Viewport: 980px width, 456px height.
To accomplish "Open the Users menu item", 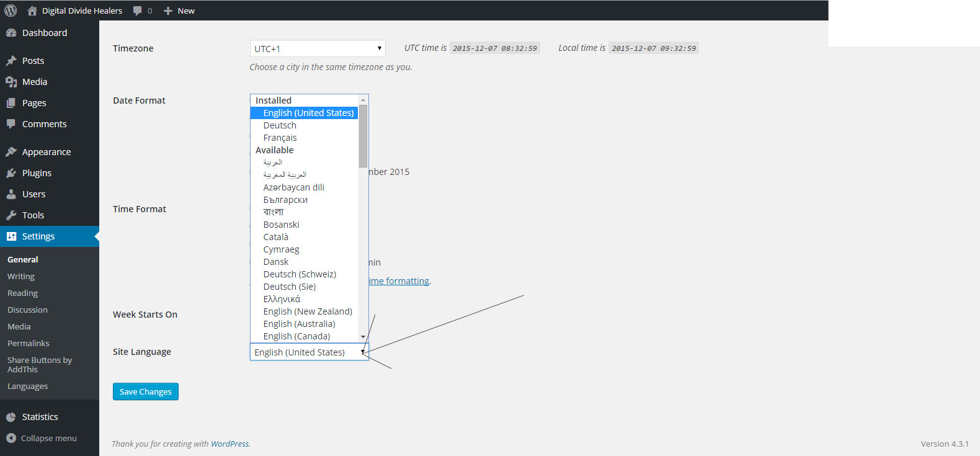I will pos(50,194).
